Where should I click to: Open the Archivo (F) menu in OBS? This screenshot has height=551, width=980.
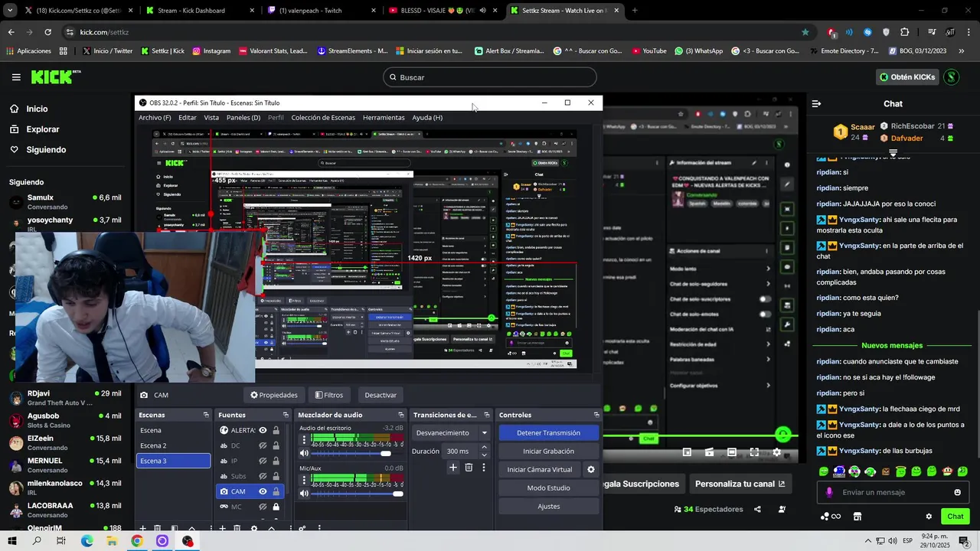pyautogui.click(x=155, y=118)
